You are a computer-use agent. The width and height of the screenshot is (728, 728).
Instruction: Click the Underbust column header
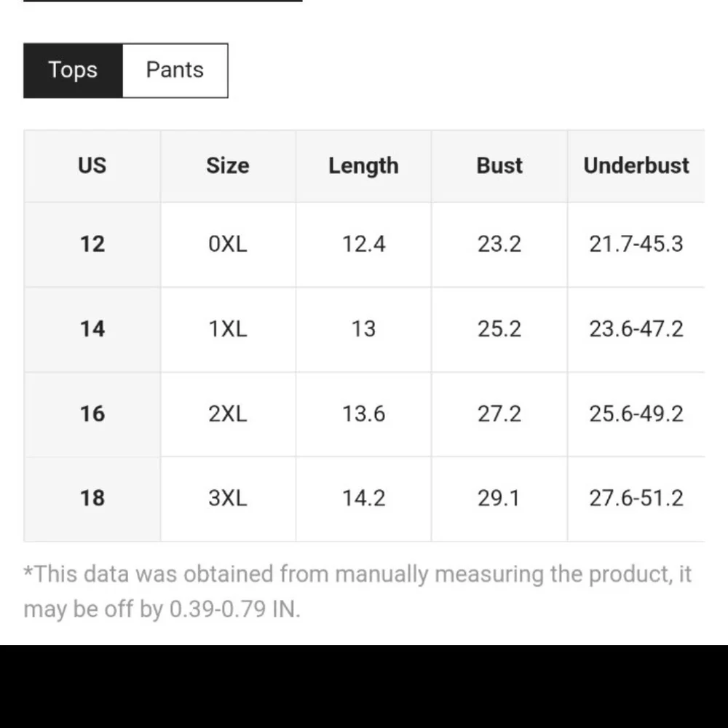pos(636,166)
